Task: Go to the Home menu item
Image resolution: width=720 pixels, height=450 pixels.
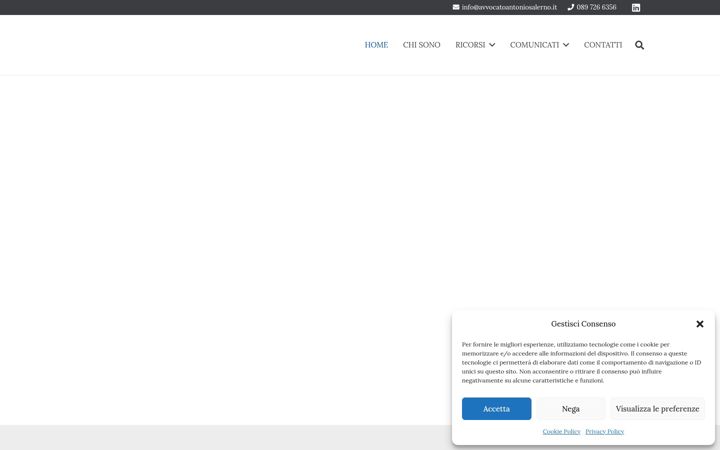Action: point(376,45)
